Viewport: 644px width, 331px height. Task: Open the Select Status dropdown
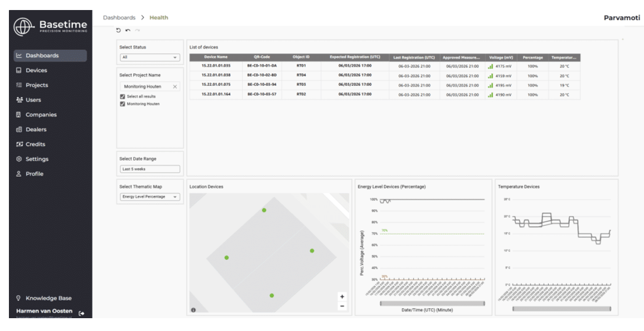pos(150,57)
